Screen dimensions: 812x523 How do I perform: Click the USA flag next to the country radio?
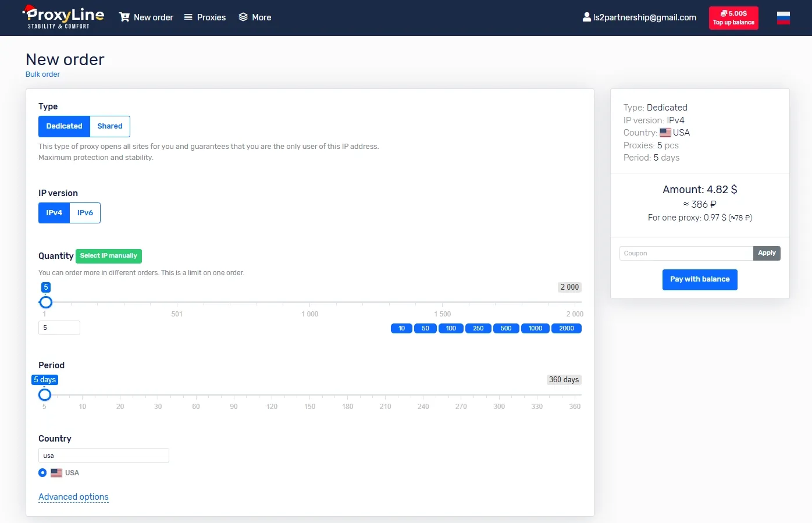(56, 473)
